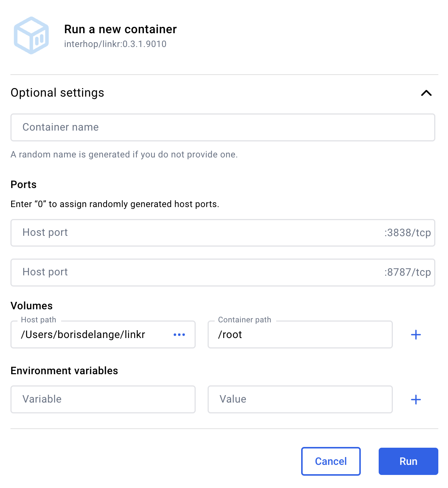
Task: Click the Run a new container title
Action: (120, 29)
